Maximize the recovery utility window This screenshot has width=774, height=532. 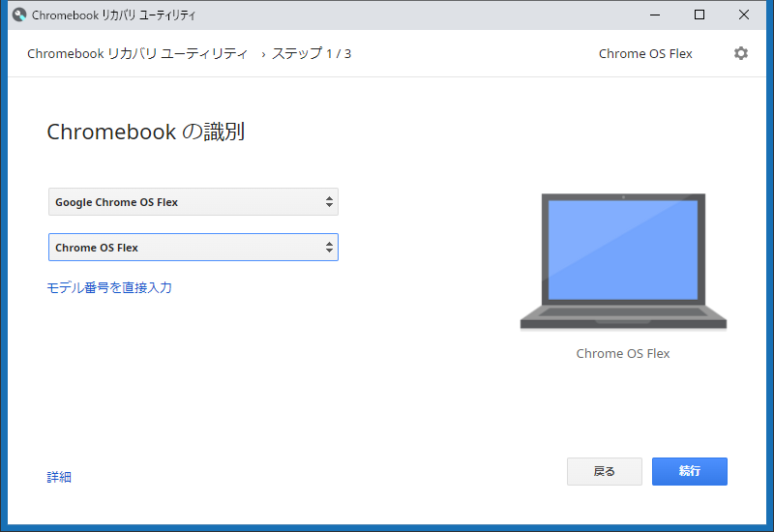point(699,15)
